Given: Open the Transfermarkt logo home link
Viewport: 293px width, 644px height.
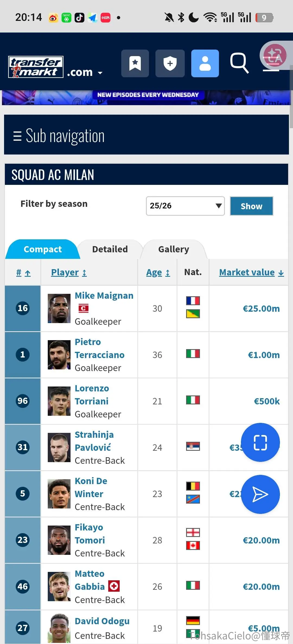Looking at the screenshot, I should point(36,67).
